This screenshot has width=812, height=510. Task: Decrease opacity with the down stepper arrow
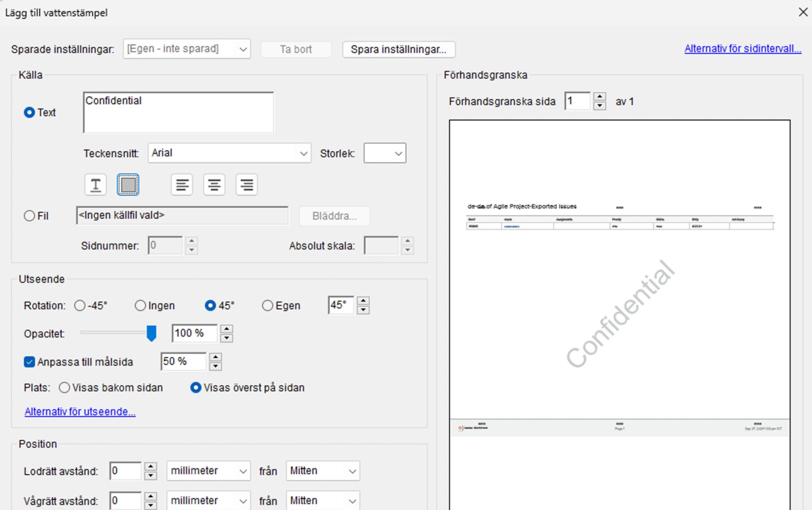[x=227, y=338]
